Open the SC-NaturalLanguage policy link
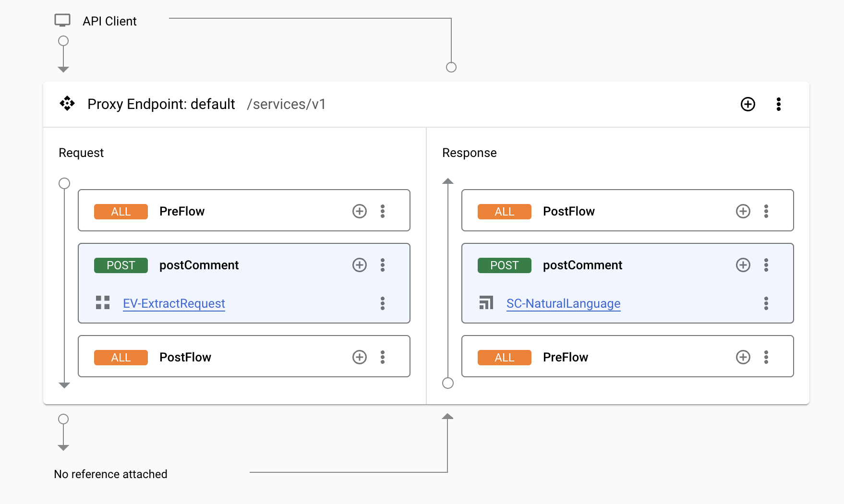844x504 pixels. click(563, 303)
